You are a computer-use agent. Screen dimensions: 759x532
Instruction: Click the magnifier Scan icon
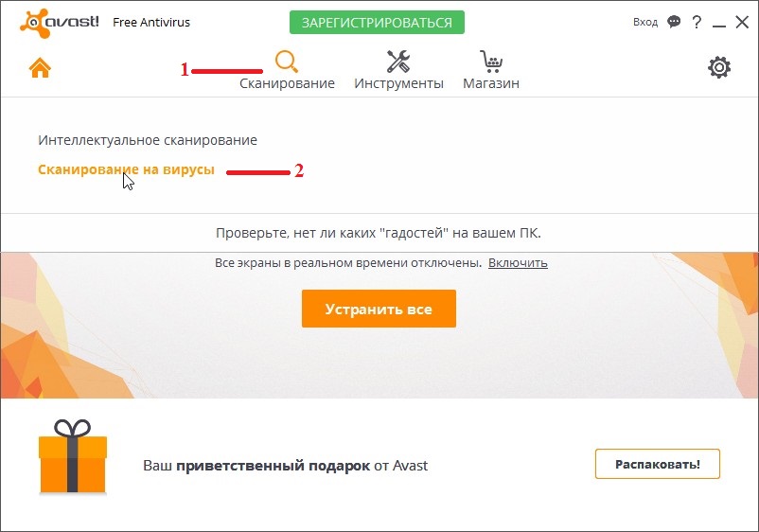[287, 62]
